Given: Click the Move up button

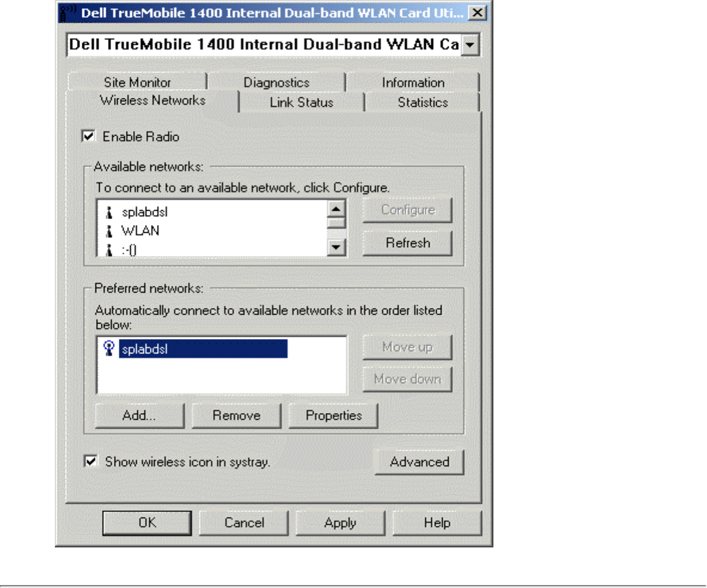Looking at the screenshot, I should click(x=407, y=347).
